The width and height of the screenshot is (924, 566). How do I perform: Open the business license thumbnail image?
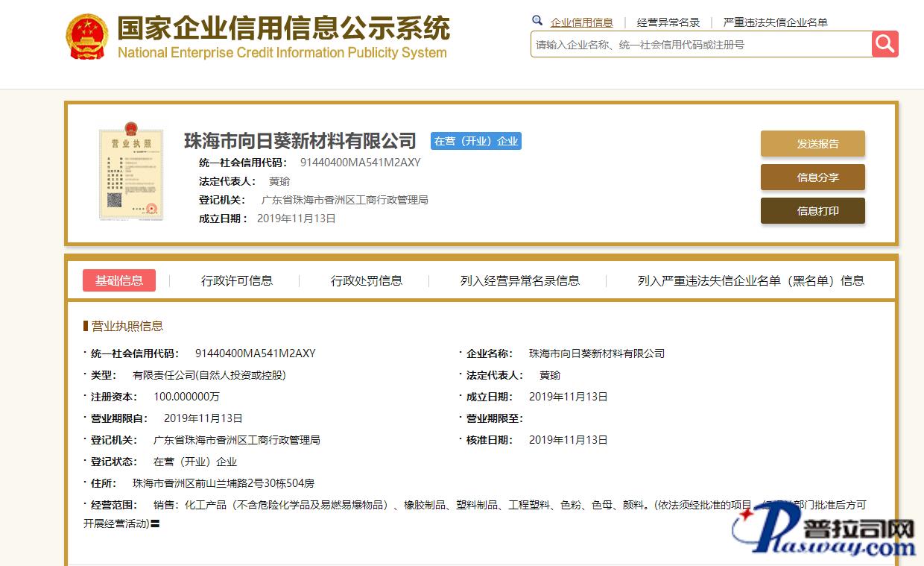click(130, 174)
